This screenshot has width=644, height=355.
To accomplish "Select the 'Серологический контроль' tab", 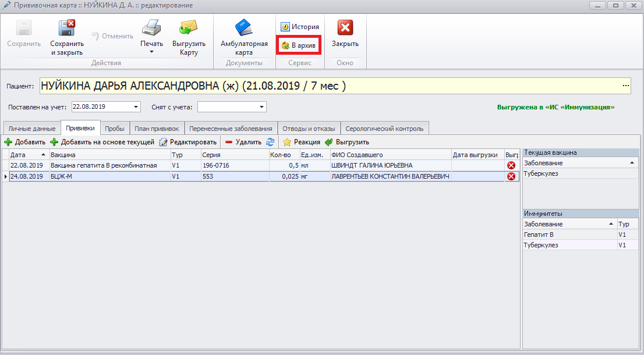I will click(x=385, y=129).
